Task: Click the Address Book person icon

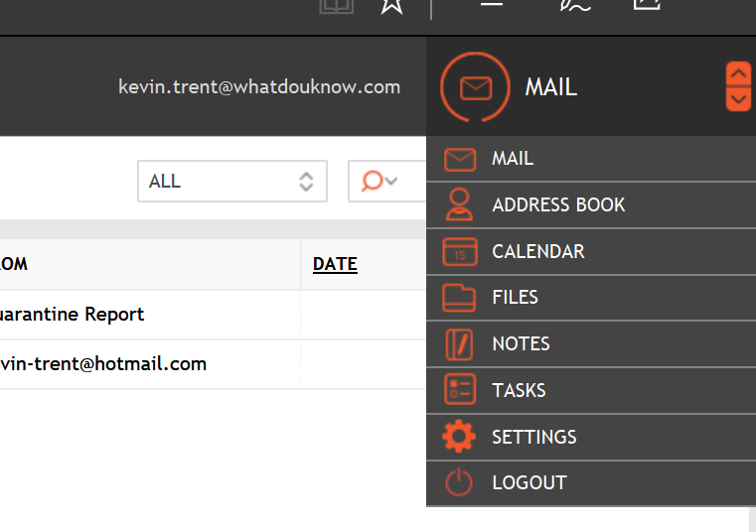Action: point(459,204)
